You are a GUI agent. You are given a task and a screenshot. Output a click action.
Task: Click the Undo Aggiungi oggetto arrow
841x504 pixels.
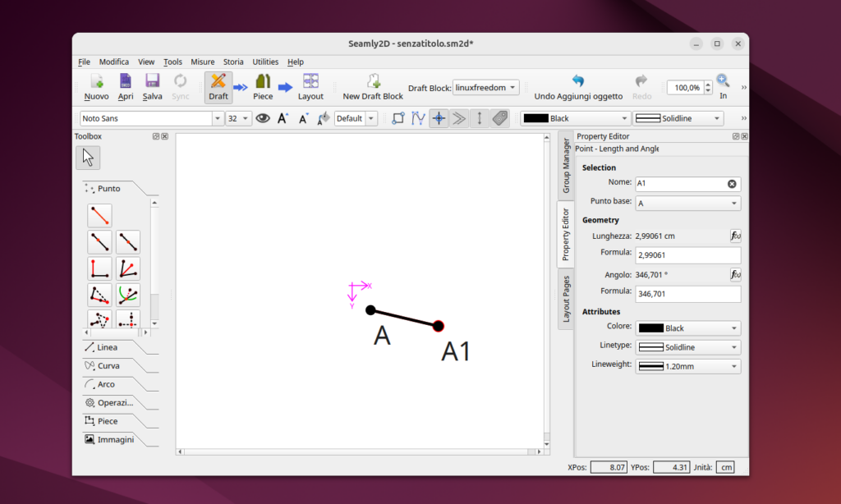(x=578, y=81)
